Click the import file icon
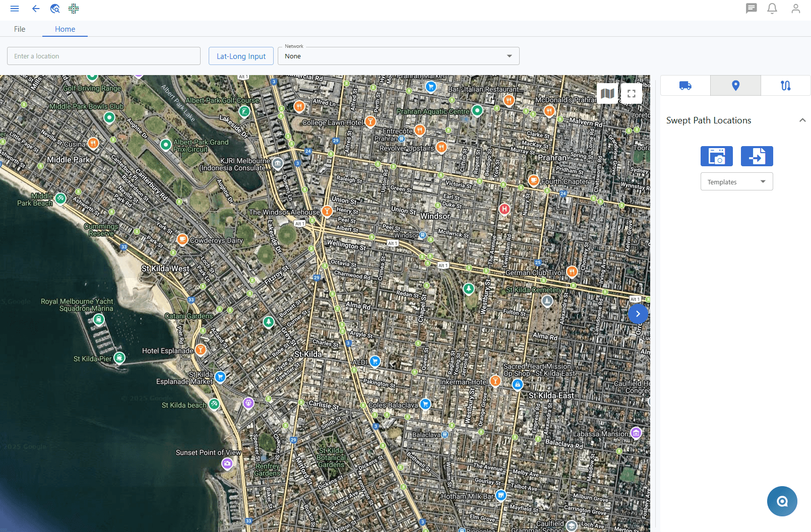811x532 pixels. click(x=757, y=156)
